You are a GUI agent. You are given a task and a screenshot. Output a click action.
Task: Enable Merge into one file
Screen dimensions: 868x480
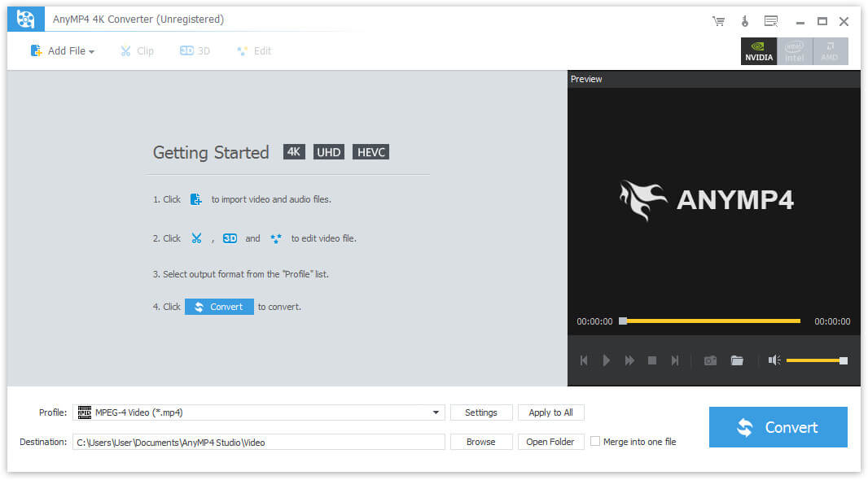coord(595,441)
